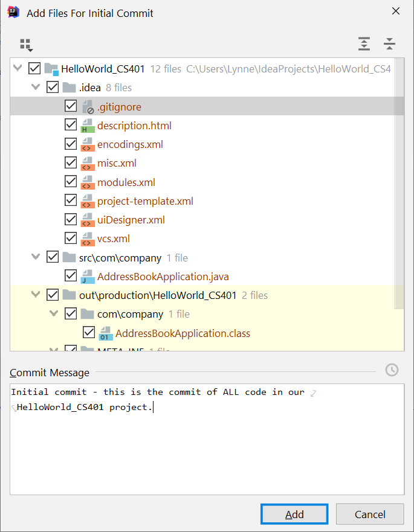Open the Group By toolbar icon
Image resolution: width=414 pixels, height=532 pixels.
(25, 45)
